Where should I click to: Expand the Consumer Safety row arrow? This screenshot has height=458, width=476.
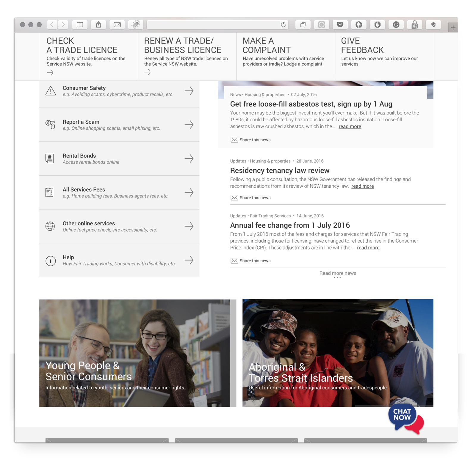pos(189,91)
